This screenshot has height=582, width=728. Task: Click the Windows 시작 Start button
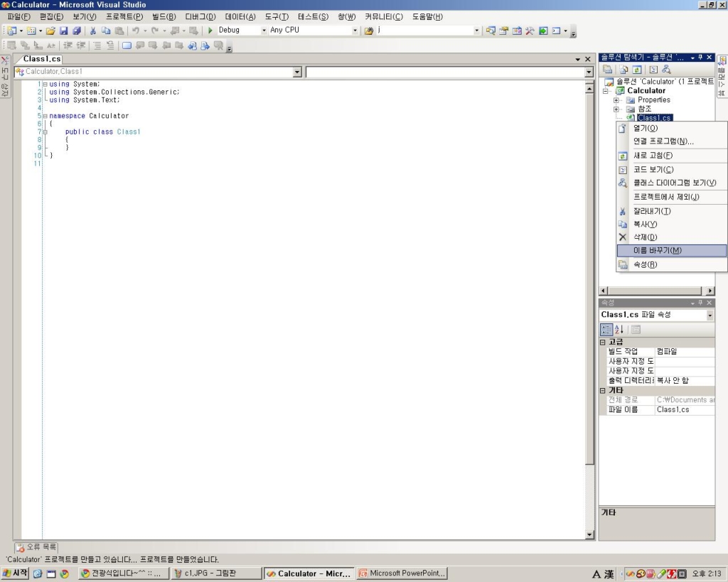pyautogui.click(x=16, y=573)
